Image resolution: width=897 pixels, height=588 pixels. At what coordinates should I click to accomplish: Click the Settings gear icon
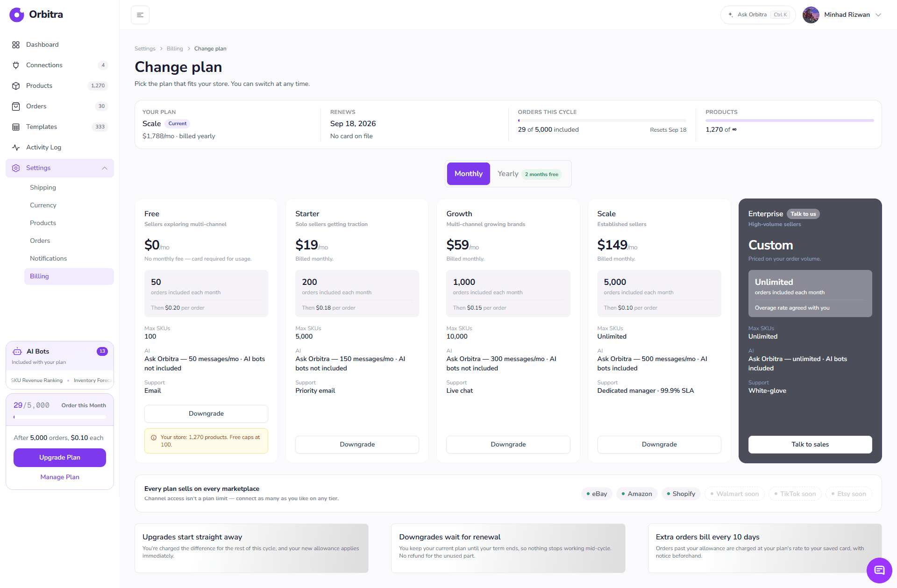[x=16, y=168]
